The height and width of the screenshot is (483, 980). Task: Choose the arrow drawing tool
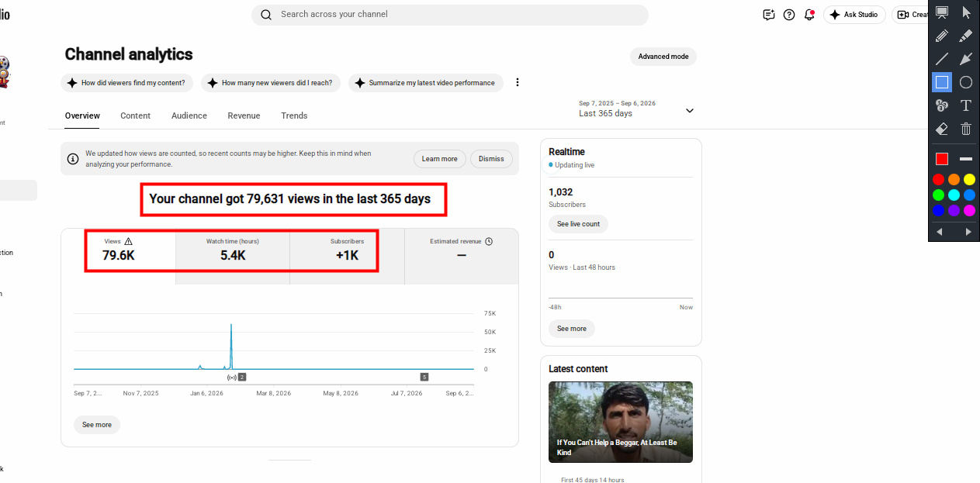click(x=966, y=59)
